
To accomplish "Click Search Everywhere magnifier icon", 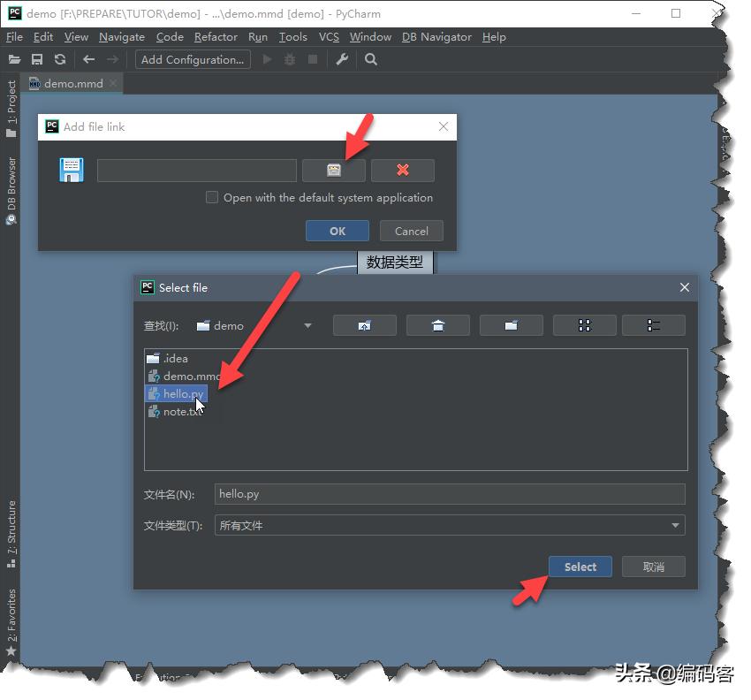I will [371, 59].
